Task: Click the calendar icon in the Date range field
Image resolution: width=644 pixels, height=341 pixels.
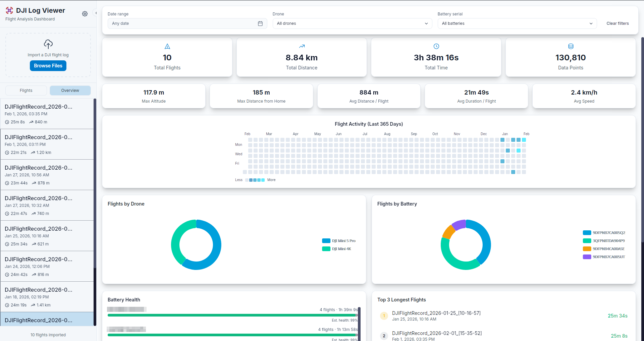Action: point(260,23)
